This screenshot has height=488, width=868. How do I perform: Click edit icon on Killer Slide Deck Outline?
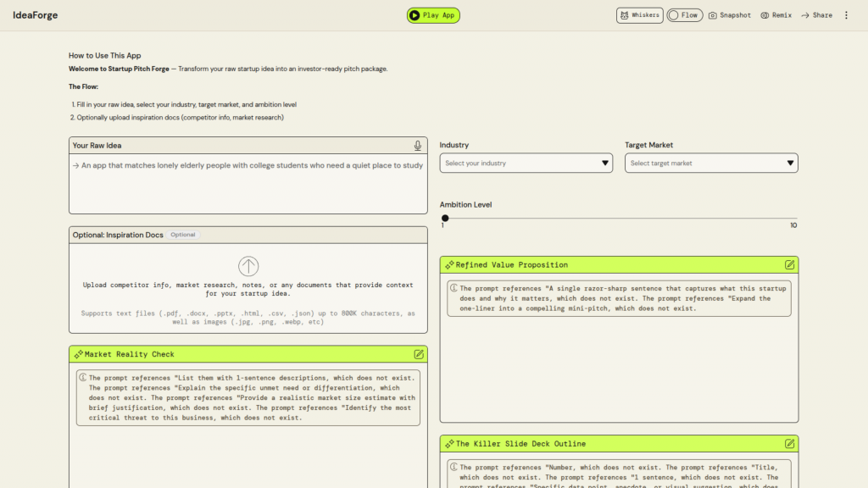(789, 444)
